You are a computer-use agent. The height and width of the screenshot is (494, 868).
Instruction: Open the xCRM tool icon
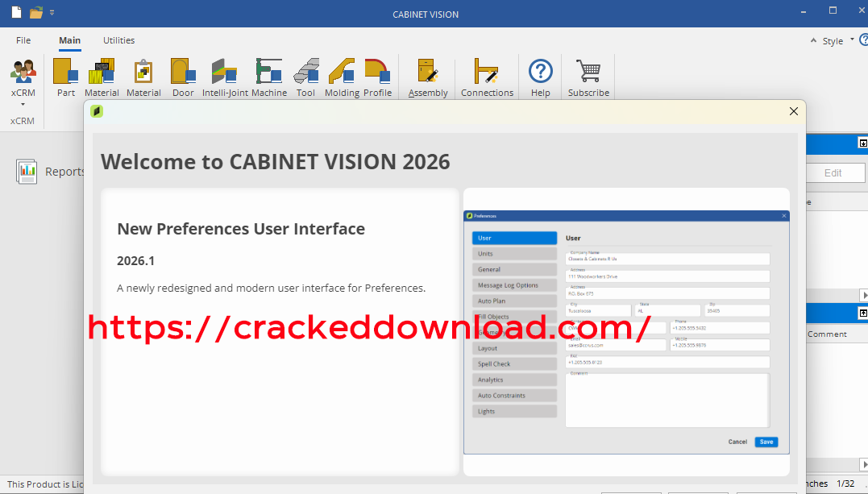click(23, 71)
